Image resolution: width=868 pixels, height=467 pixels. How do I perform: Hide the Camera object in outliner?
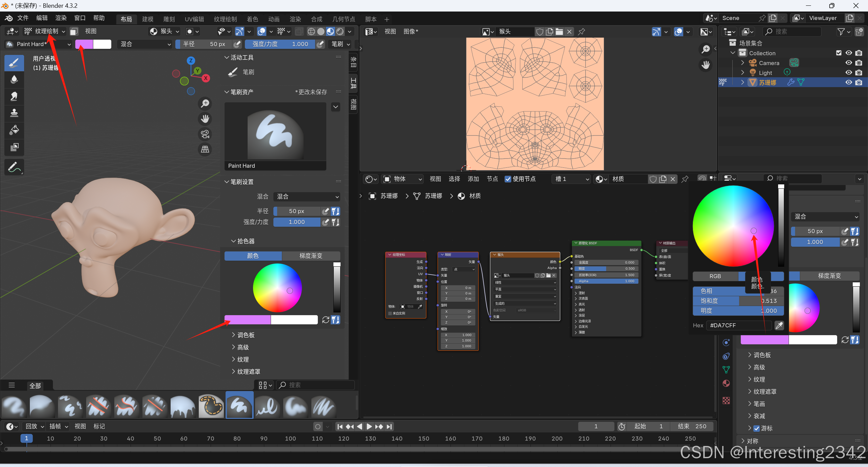coord(848,63)
